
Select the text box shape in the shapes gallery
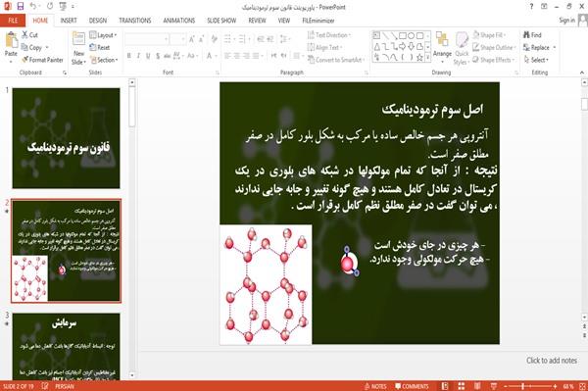tap(376, 35)
